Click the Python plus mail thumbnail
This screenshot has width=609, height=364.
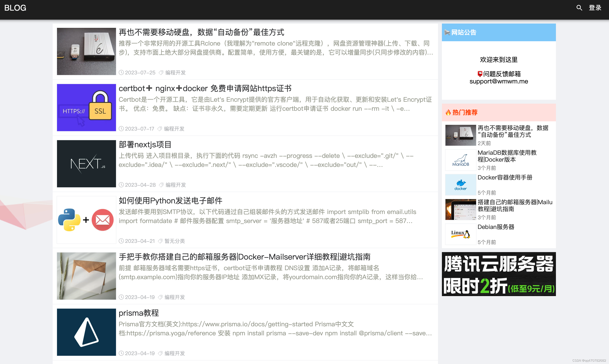86,220
